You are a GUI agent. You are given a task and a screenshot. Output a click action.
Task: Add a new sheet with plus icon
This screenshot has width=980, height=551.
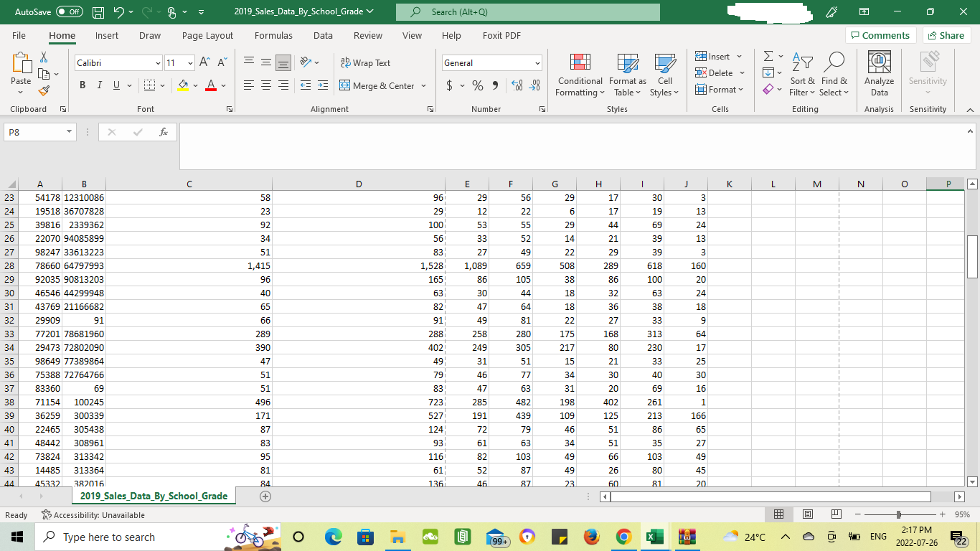pyautogui.click(x=265, y=496)
